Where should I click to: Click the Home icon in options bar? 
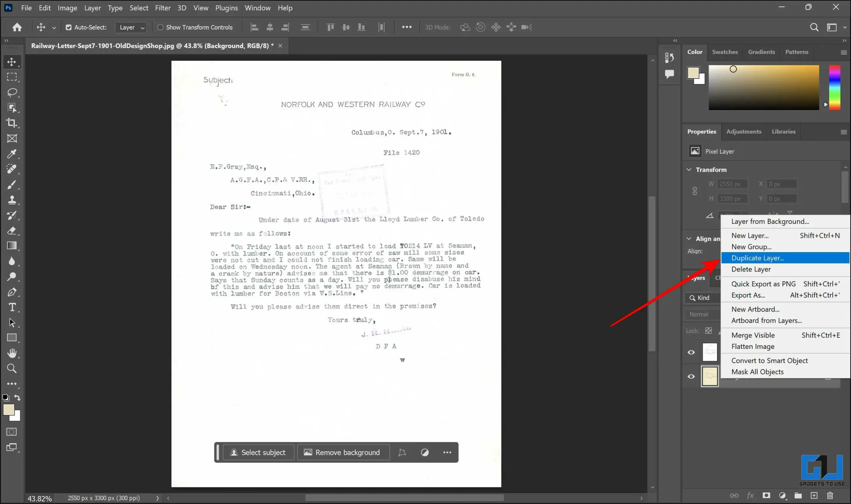[x=17, y=27]
